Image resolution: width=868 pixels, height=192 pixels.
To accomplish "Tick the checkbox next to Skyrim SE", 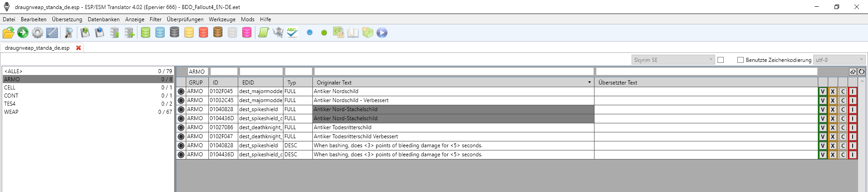I will click(x=721, y=60).
